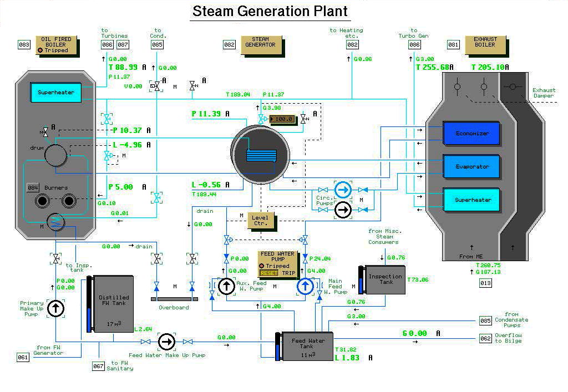This screenshot has height=392, width=568.
Task: Open the OIL FIRED BOILER label panel
Action: 55,45
